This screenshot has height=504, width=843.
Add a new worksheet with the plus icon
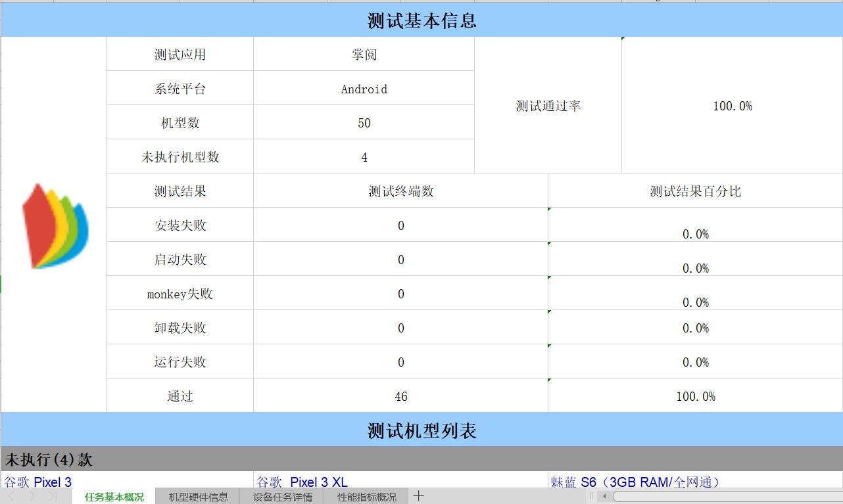(419, 496)
